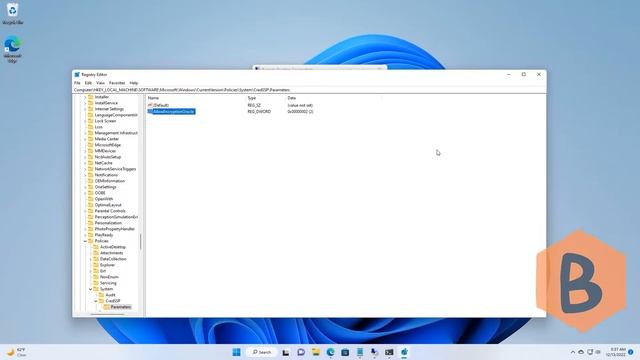Click the registry path address bar
Screen dimensions: 640x360
[x=309, y=90]
